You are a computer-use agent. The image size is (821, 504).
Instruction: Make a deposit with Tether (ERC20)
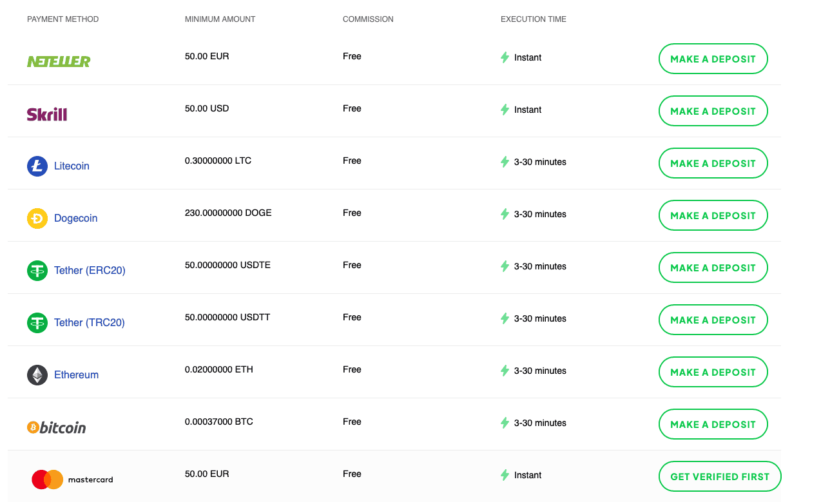pyautogui.click(x=713, y=267)
